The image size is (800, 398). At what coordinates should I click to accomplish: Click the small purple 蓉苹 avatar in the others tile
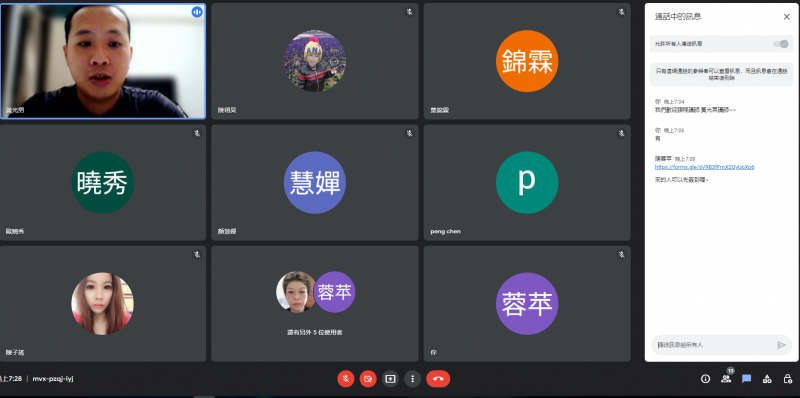(x=334, y=292)
